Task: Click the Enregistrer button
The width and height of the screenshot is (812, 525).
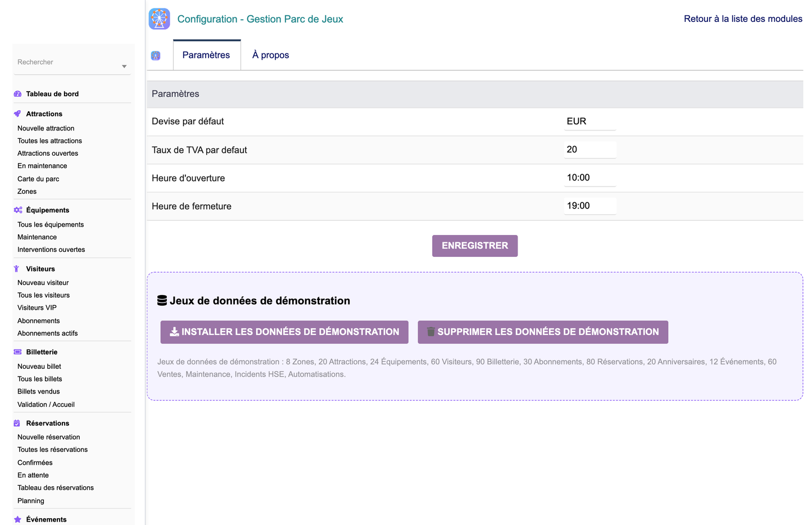Action: coord(475,246)
